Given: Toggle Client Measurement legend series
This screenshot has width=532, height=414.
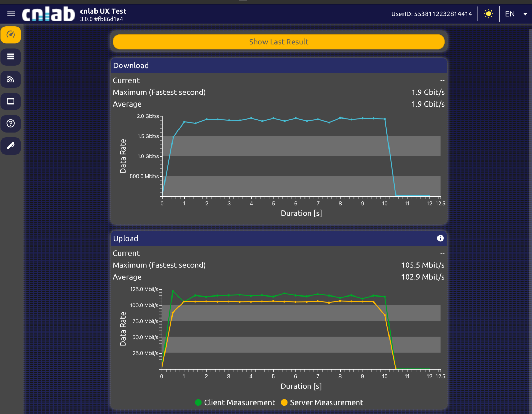Looking at the screenshot, I should pos(235,402).
